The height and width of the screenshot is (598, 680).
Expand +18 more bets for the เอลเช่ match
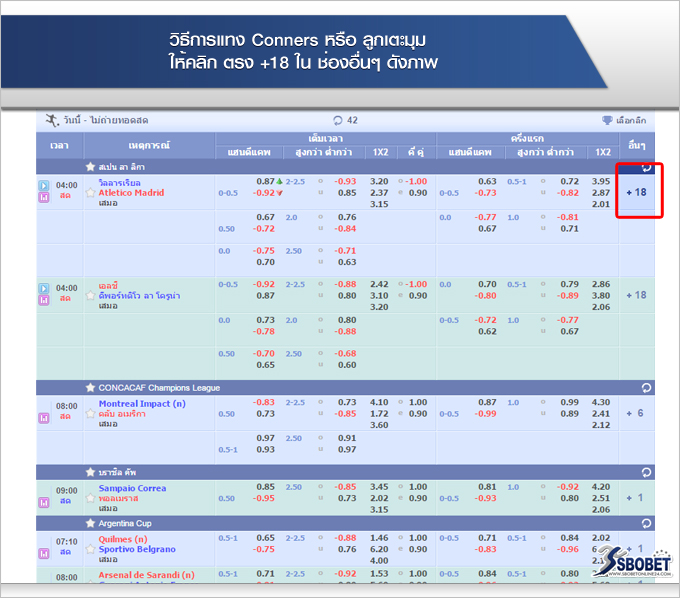tap(636, 295)
